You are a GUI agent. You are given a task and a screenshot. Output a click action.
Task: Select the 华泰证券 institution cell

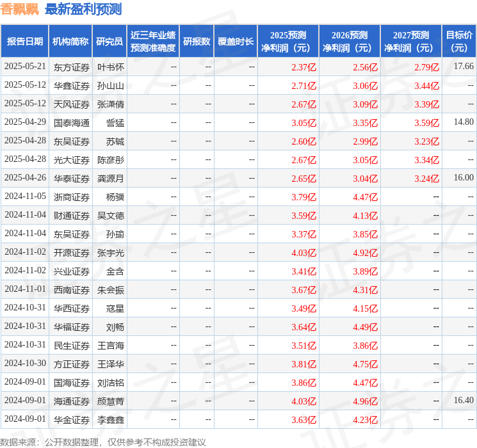click(x=72, y=179)
